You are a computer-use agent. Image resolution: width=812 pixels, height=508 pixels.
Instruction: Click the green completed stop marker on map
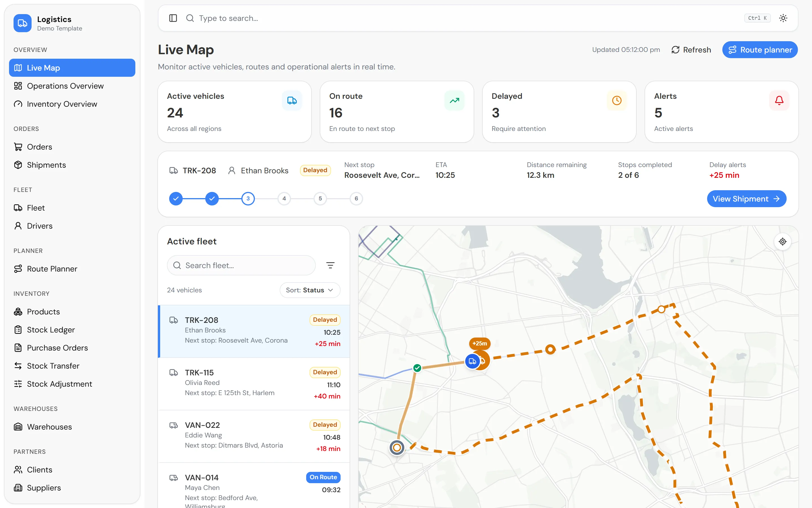[x=417, y=368]
